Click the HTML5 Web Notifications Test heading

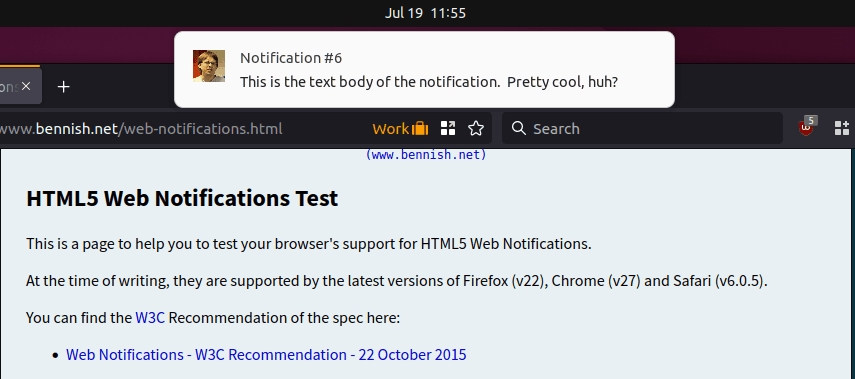[182, 198]
